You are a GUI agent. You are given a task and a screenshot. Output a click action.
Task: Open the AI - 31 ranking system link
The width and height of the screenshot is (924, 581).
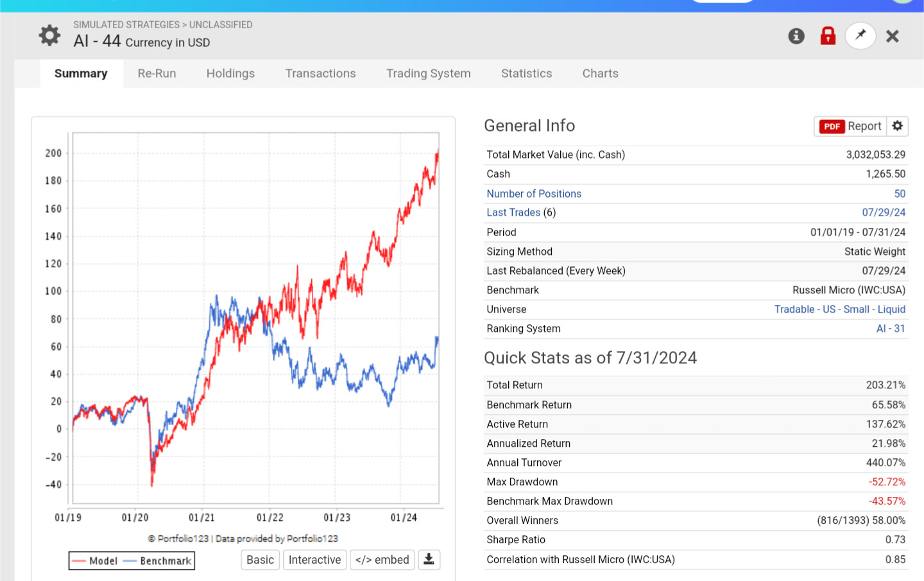click(x=891, y=329)
